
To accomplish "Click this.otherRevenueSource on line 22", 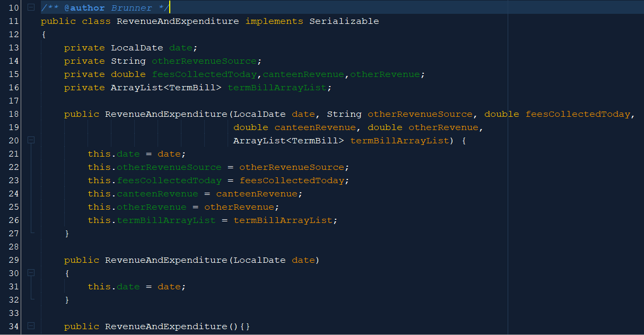I will (154, 167).
